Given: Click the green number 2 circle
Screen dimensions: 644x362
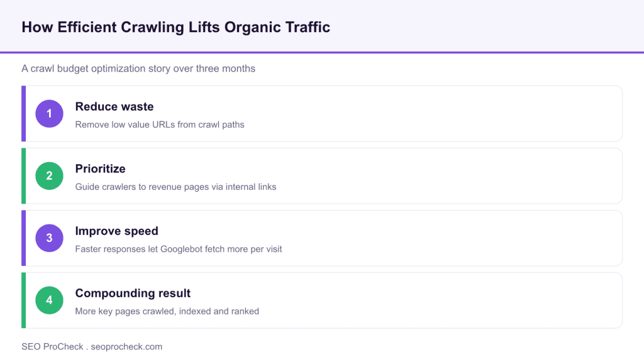Looking at the screenshot, I should [x=49, y=176].
